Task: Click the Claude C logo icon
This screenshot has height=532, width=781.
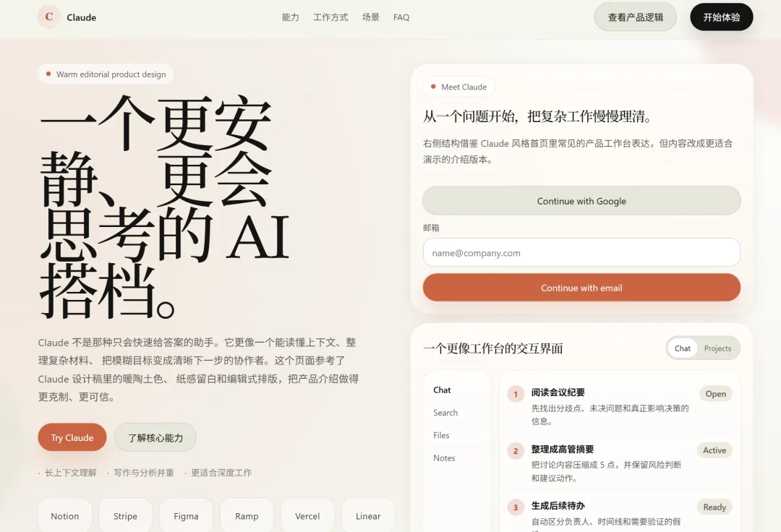Action: [49, 17]
